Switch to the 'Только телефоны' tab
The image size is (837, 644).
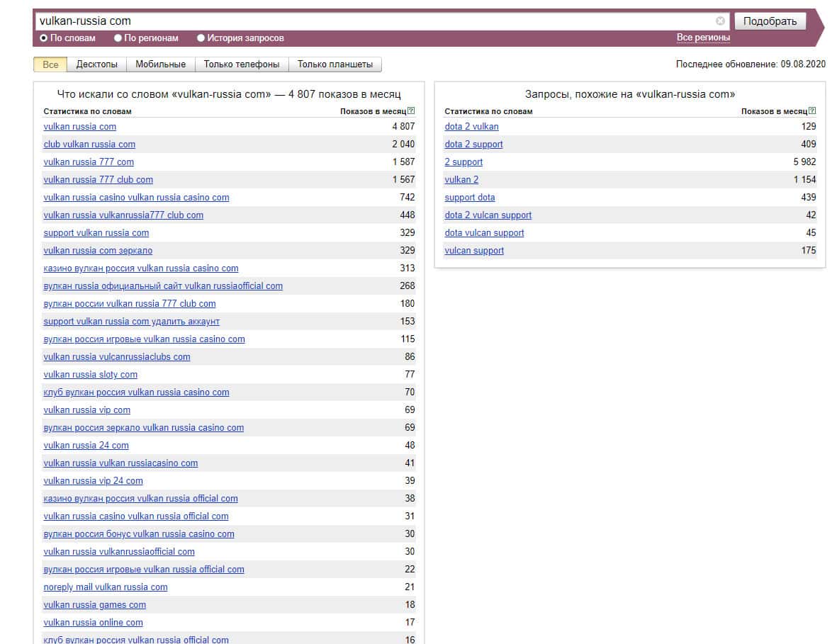[x=242, y=64]
